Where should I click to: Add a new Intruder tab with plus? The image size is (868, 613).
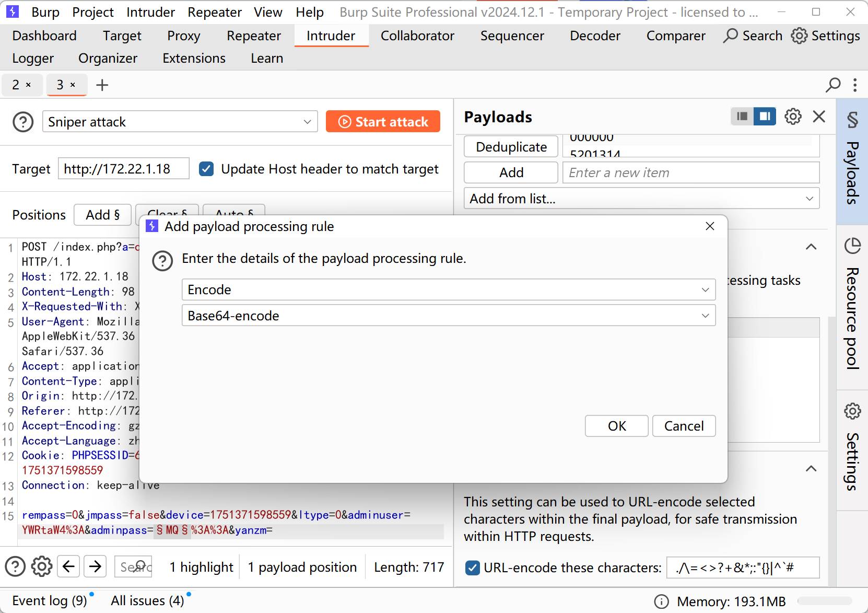[x=102, y=85]
